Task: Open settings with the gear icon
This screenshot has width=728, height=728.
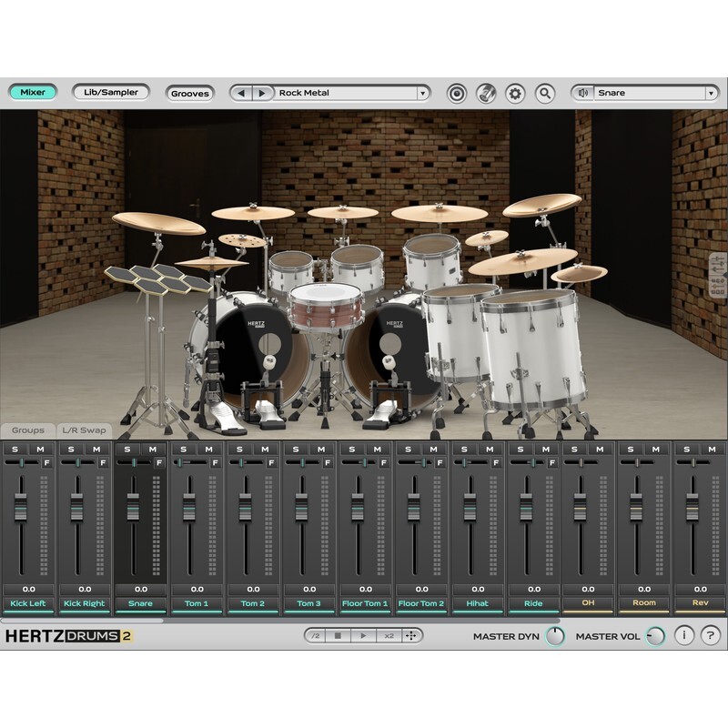Action: (x=515, y=93)
